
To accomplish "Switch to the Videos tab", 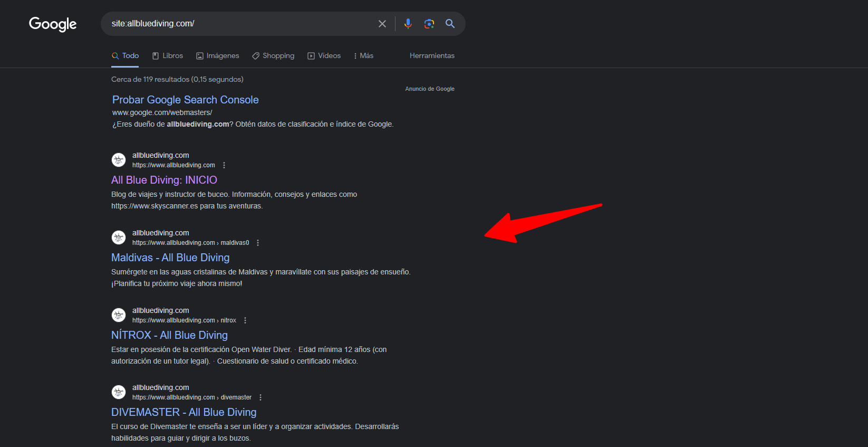I will coord(324,55).
